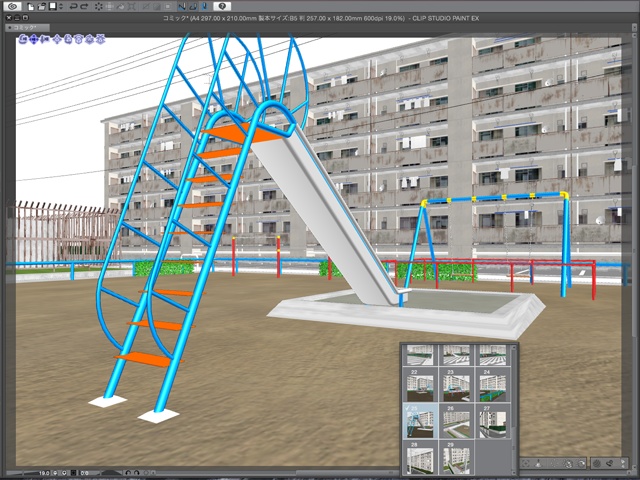Choose camera angle preset thumbnail 27
The image size is (640, 480).
point(493,421)
